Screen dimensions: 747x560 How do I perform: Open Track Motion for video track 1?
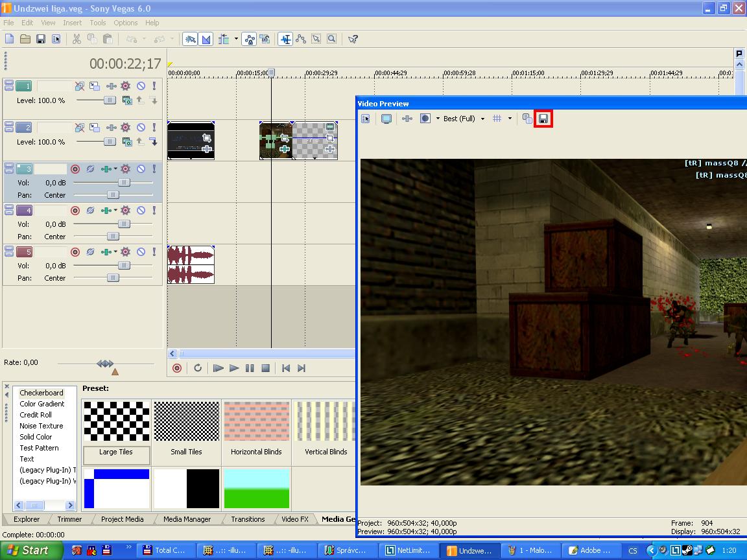pyautogui.click(x=95, y=86)
